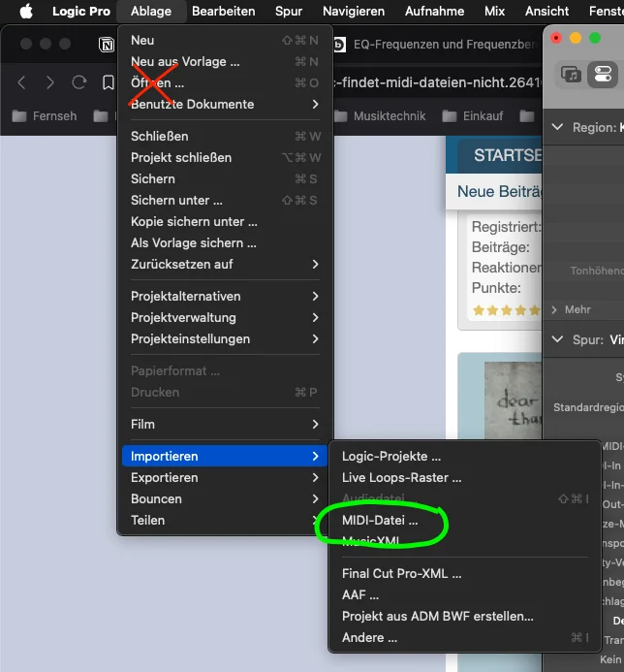
Task: Toggle Logic Pro inspector button
Action: coord(603,75)
